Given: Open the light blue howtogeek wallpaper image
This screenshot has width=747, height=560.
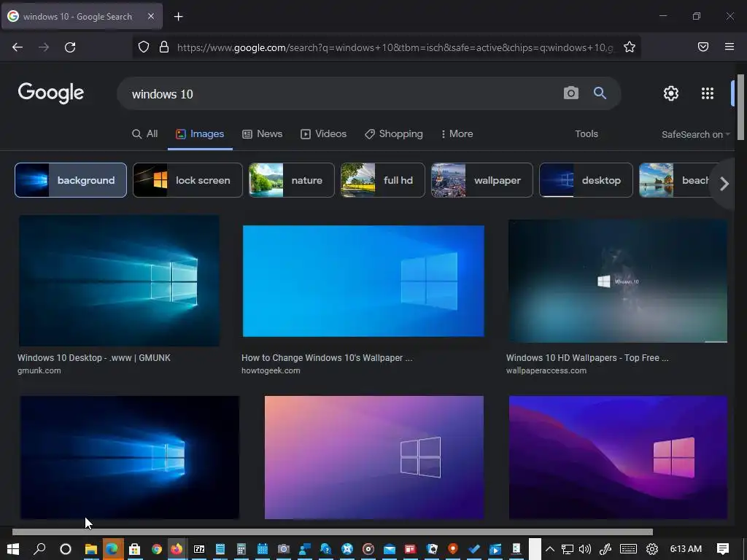Looking at the screenshot, I should coord(363,281).
